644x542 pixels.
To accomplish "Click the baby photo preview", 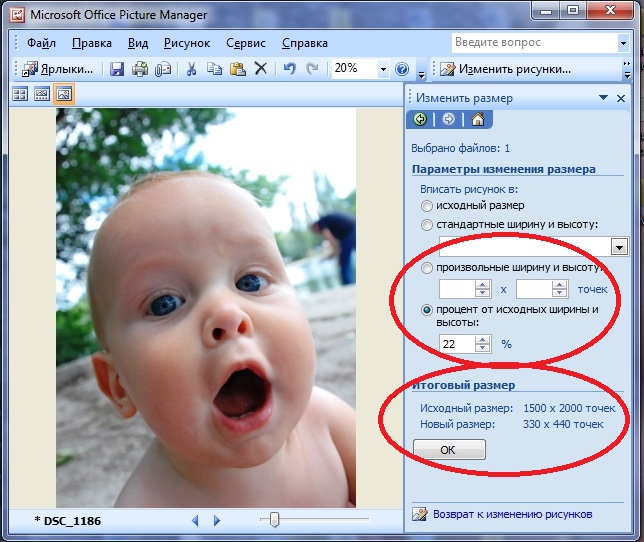I will pos(206,308).
